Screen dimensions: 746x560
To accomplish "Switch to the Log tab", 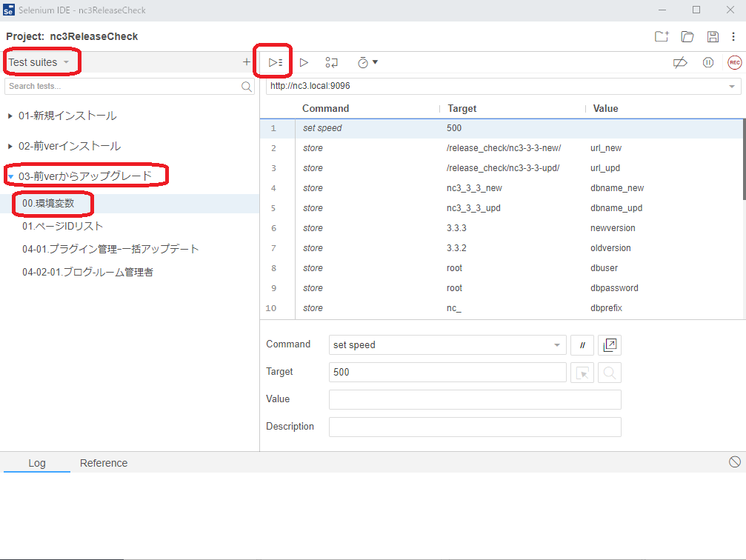I will (36, 463).
